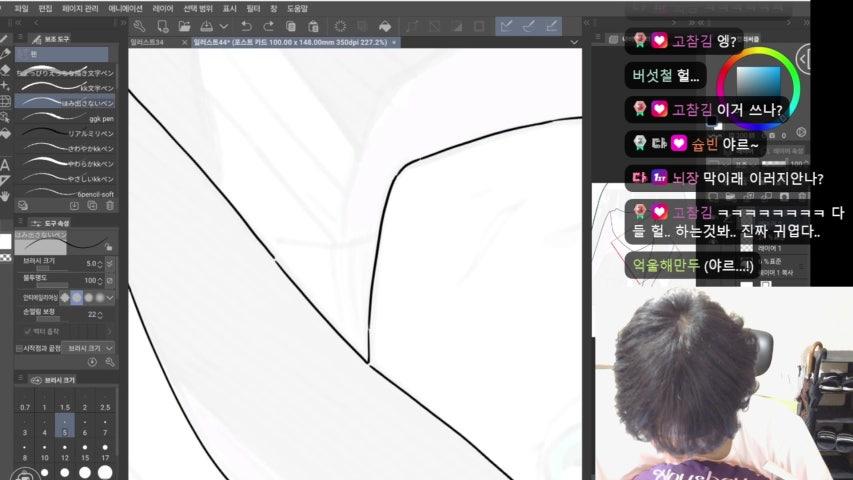The width and height of the screenshot is (853, 480).
Task: Open the 브러시 크기 start-end dropdown
Action: coord(88,348)
